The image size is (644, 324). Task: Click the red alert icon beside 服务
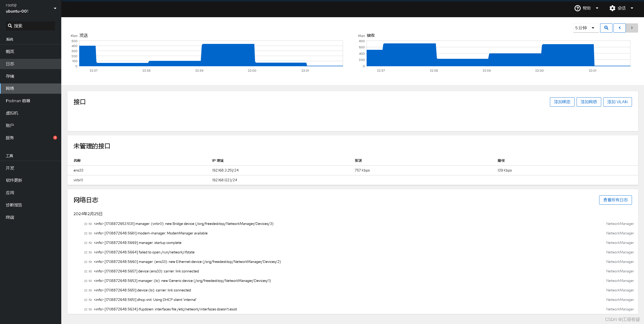coord(55,138)
